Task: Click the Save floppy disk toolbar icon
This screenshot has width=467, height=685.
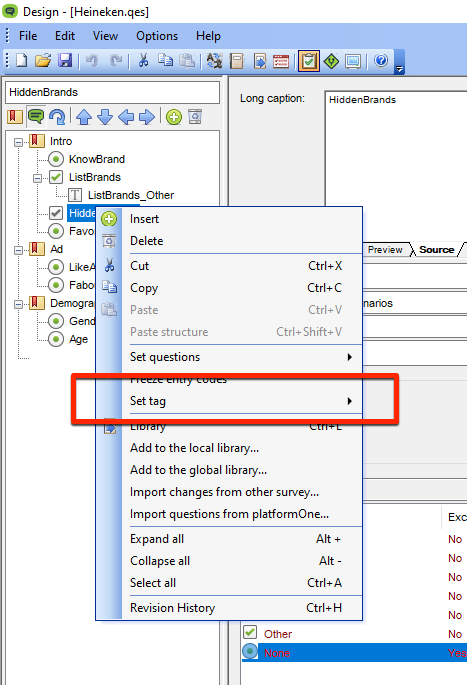Action: [65, 61]
